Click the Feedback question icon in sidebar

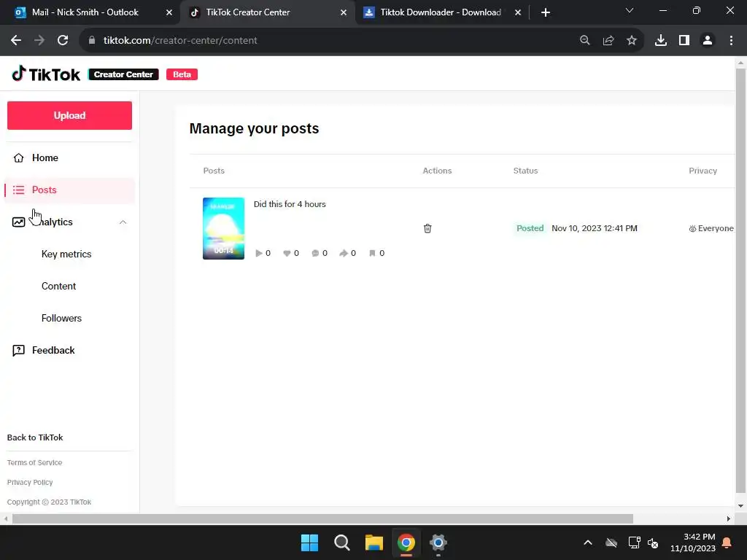click(18, 351)
